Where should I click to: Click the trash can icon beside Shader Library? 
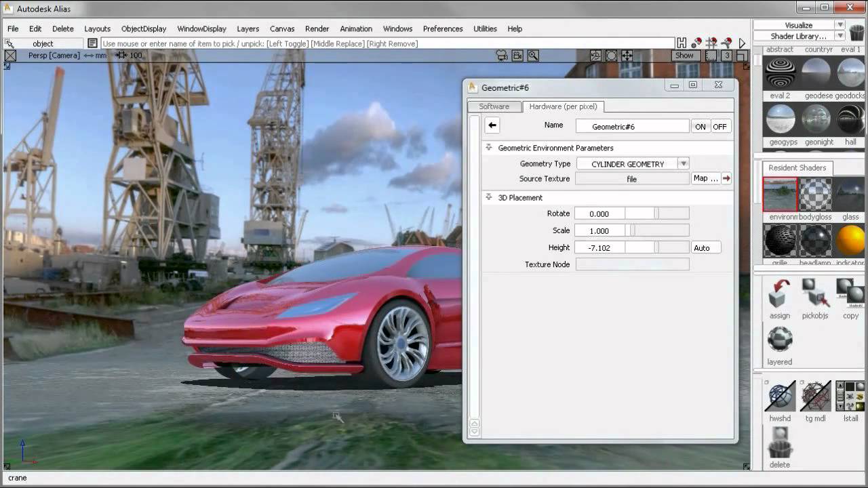[857, 32]
